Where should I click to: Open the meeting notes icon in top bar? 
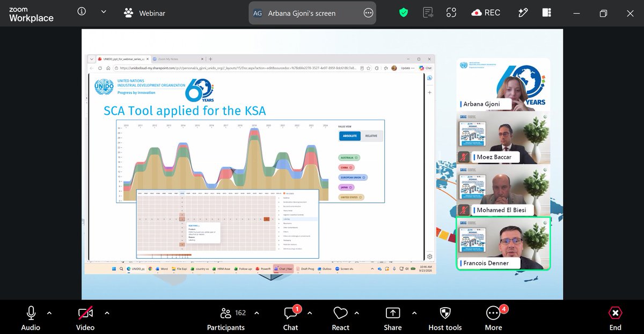[428, 12]
